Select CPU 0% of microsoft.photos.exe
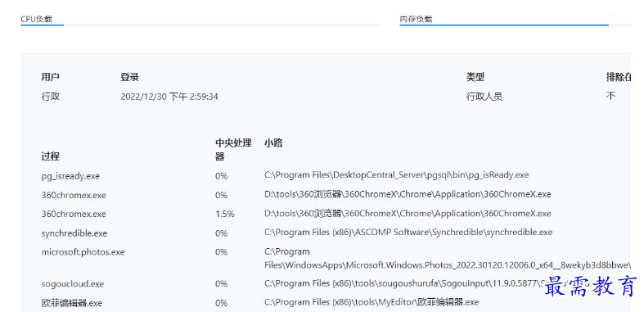The image size is (644, 312). (x=221, y=252)
